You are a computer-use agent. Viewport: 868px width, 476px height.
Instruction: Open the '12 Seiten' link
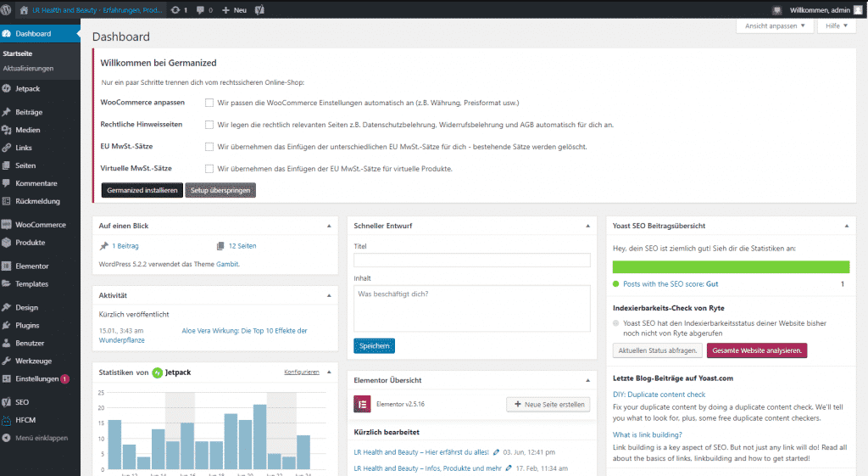pyautogui.click(x=242, y=246)
